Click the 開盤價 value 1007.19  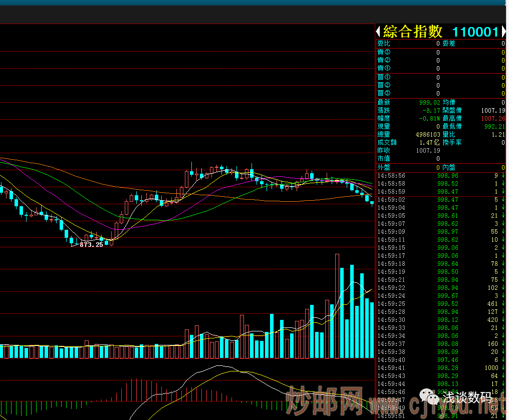492,111
